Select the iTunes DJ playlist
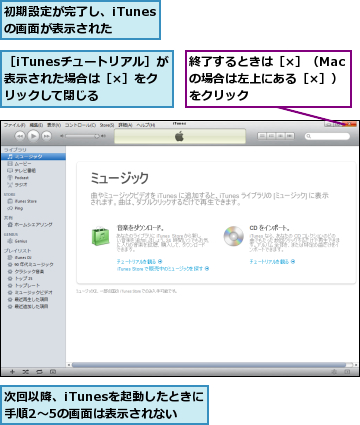This screenshot has width=360, height=425. [x=33, y=258]
